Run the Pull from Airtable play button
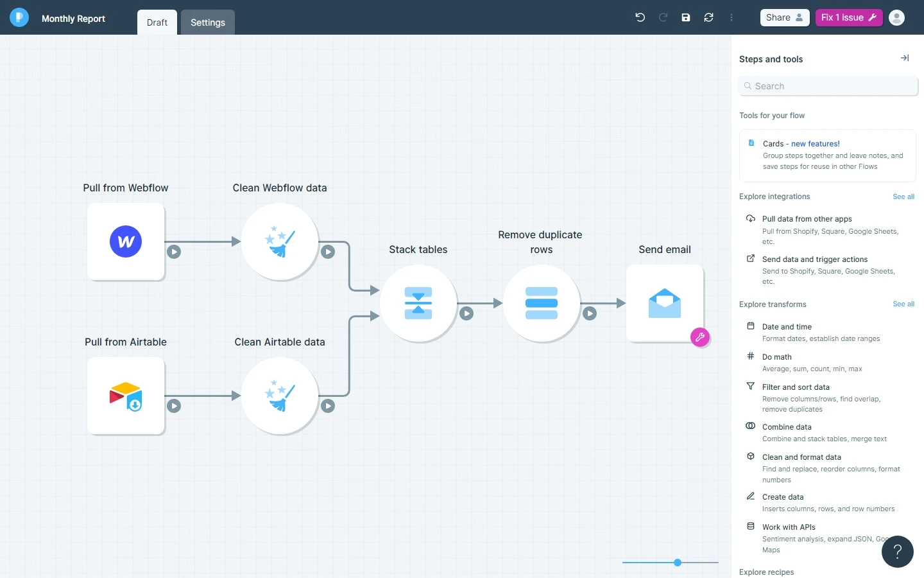This screenshot has width=924, height=578. (174, 406)
